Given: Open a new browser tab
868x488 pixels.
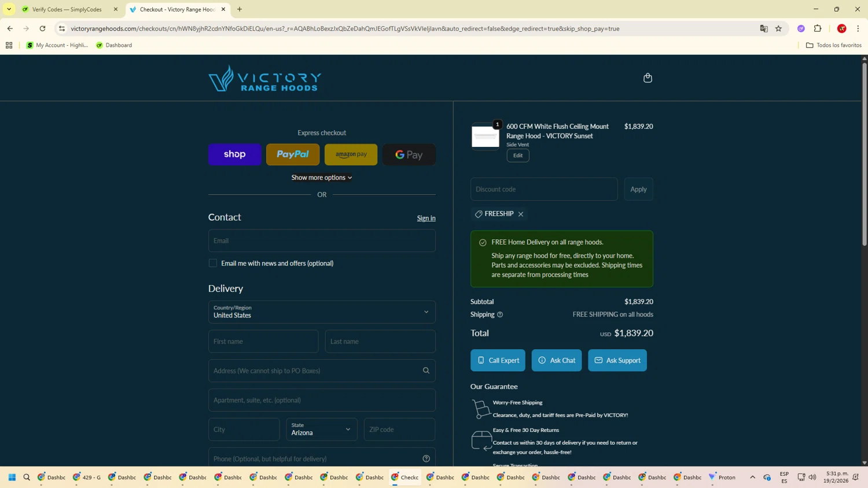Looking at the screenshot, I should (240, 9).
